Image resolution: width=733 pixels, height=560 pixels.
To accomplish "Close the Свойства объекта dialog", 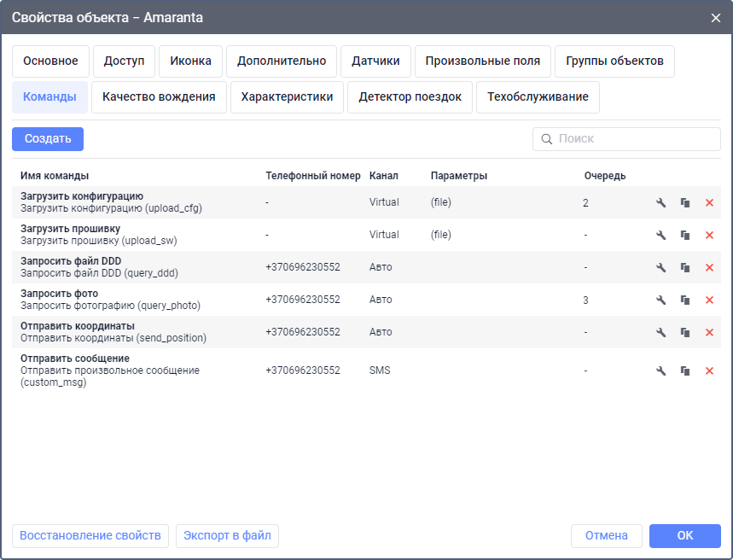I will tap(715, 18).
